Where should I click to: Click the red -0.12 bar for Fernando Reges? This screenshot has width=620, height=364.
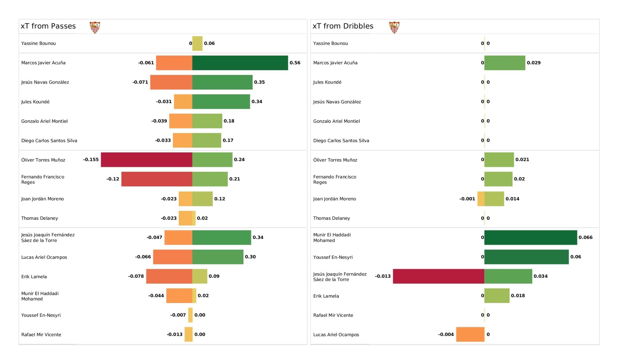(x=156, y=179)
